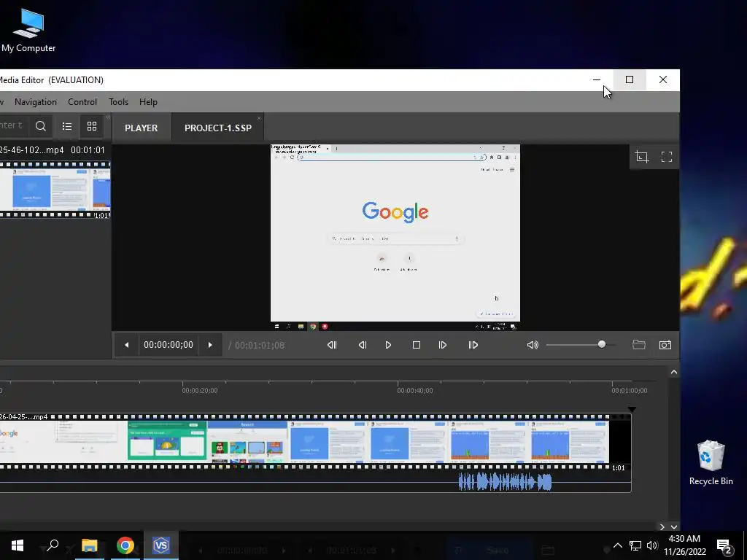747x560 pixels.
Task: Click the 26-04-25-...mp4 clip label
Action: pos(24,416)
